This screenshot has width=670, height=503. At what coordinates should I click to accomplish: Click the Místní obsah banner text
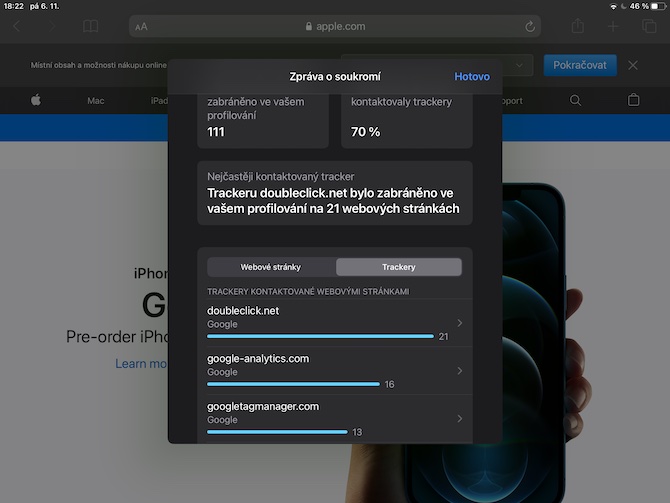coord(99,65)
